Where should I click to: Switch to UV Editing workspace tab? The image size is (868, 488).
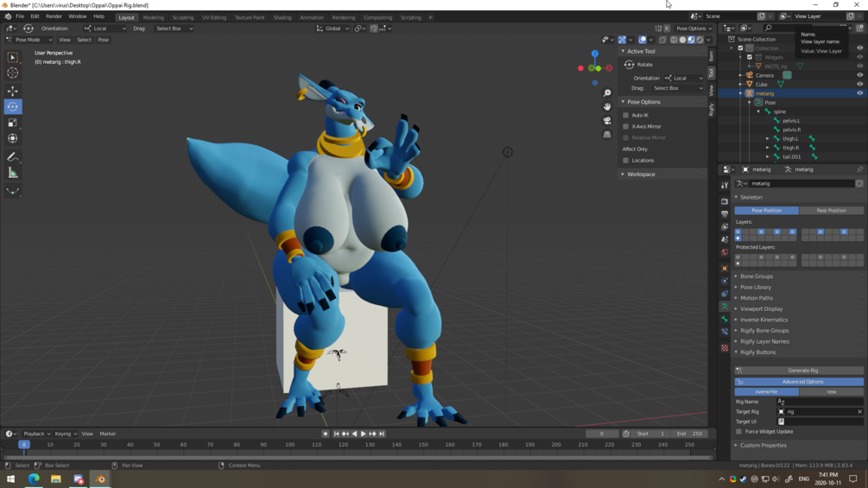pyautogui.click(x=213, y=17)
